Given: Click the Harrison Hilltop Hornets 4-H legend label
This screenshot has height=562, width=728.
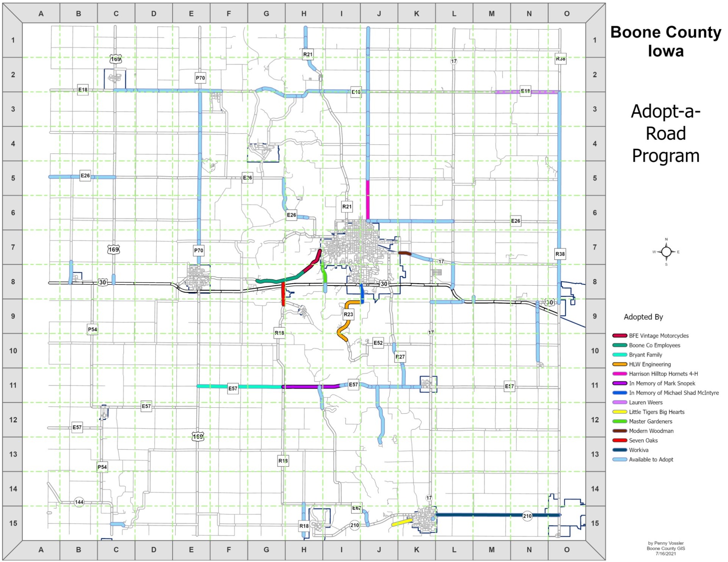Looking at the screenshot, I should click(663, 374).
